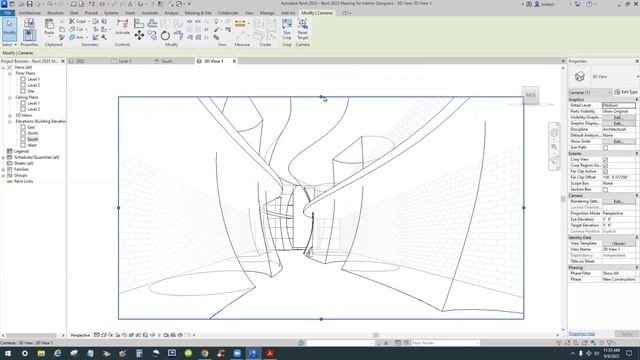The height and width of the screenshot is (360, 640).
Task: Click Edit button for Graphic Display Options
Action: pyautogui.click(x=618, y=123)
